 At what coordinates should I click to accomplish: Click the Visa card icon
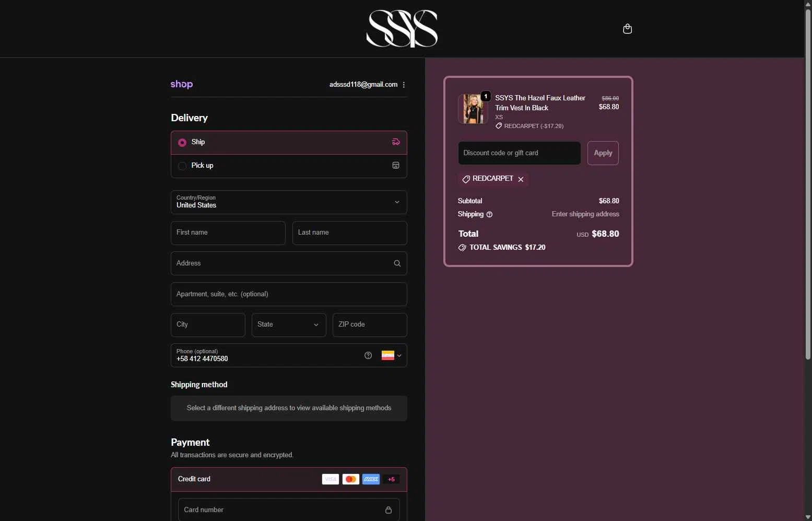click(x=331, y=479)
